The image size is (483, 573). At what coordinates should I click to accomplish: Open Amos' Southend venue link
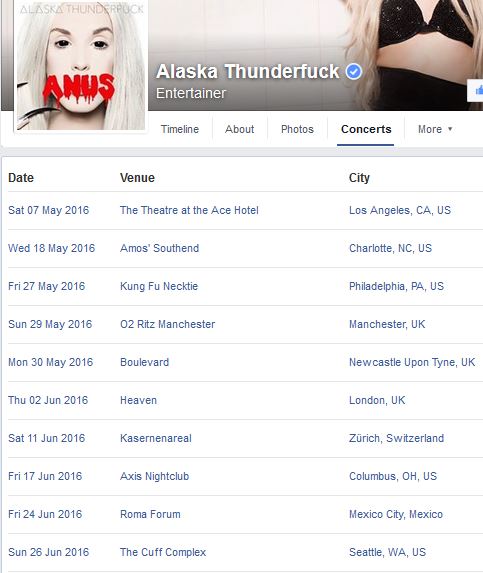(160, 248)
